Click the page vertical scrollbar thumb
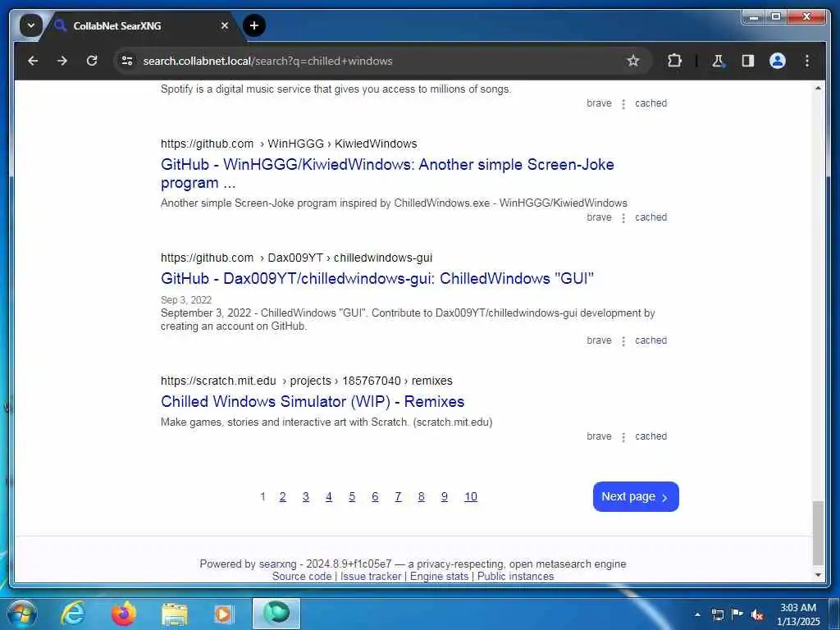The width and height of the screenshot is (840, 630). pos(818,533)
